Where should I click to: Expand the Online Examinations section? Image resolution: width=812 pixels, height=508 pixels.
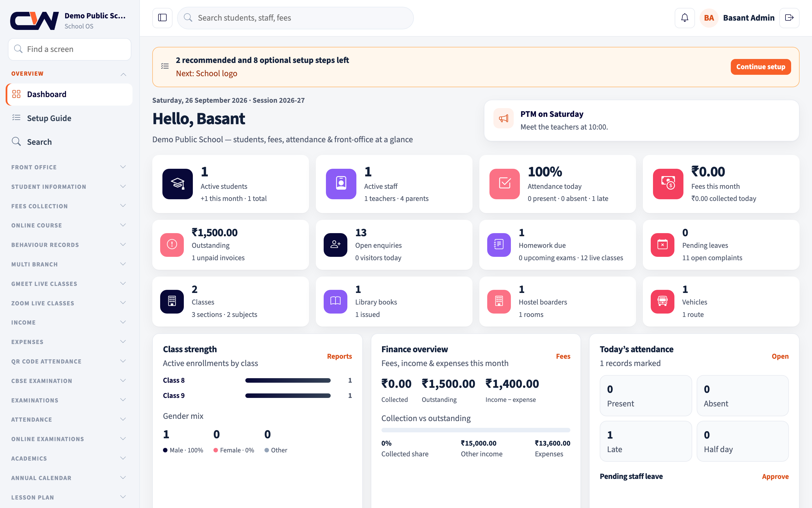pos(69,439)
